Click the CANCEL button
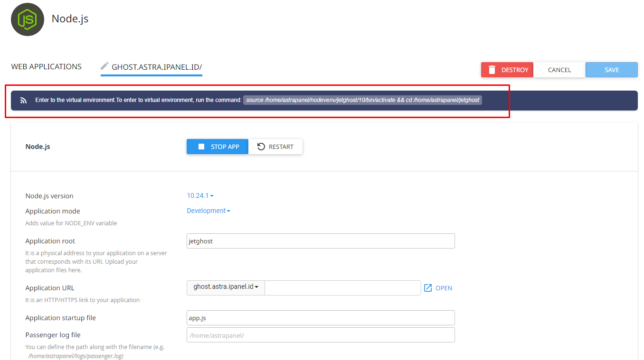The height and width of the screenshot is (360, 644). [559, 70]
